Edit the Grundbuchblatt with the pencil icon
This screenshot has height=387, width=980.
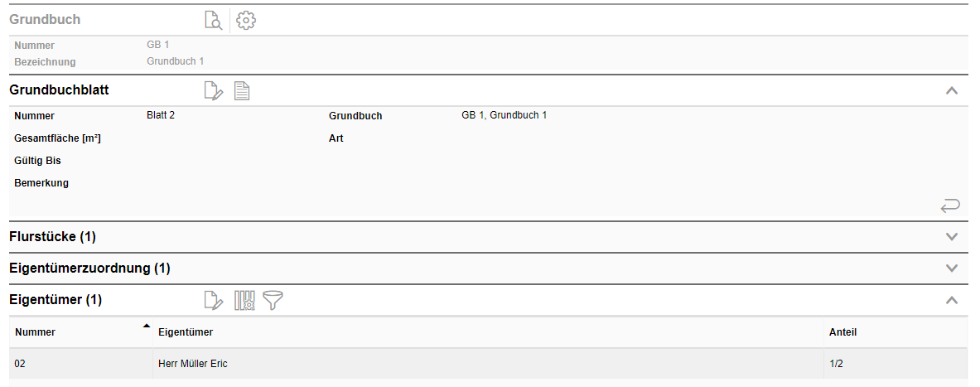(x=214, y=91)
